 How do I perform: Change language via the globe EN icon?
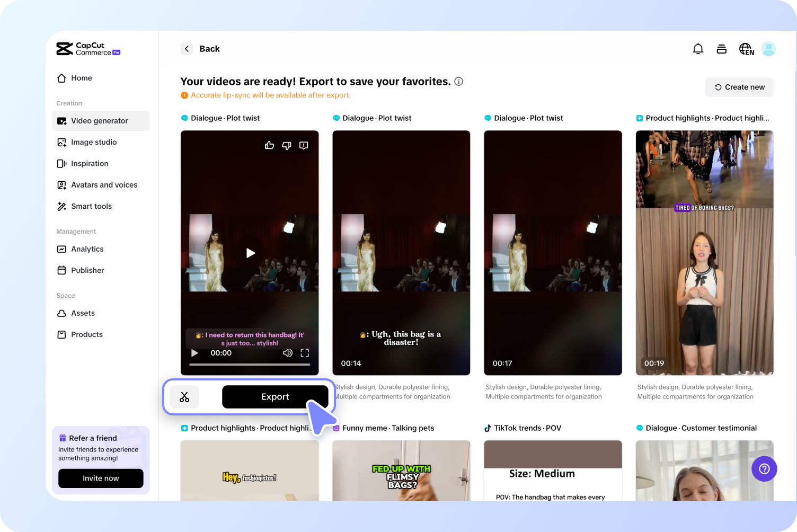(x=746, y=49)
